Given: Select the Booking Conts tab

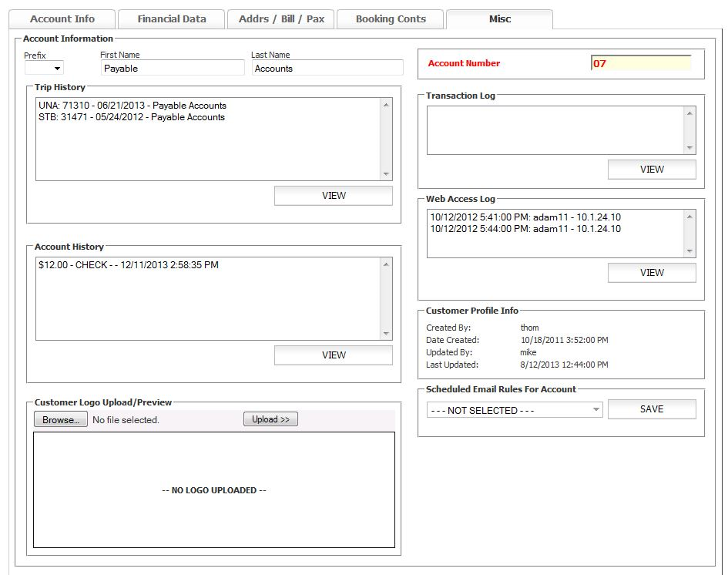Looking at the screenshot, I should coord(391,19).
